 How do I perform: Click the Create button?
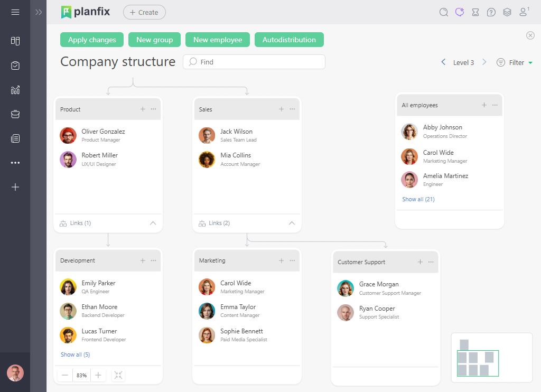coord(144,13)
